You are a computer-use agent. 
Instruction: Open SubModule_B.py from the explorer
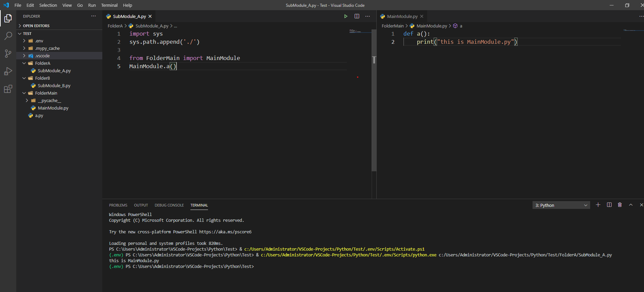(54, 85)
